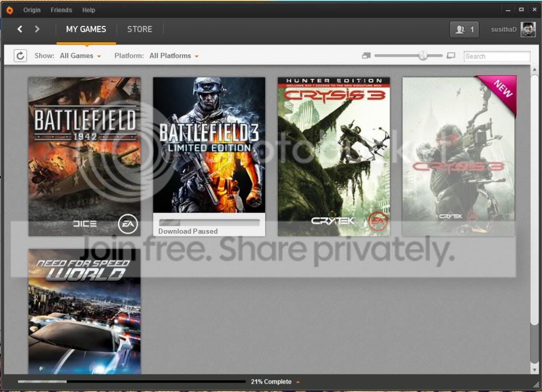Click the scrollbar up arrow
Image resolution: width=542 pixels, height=392 pixels.
coord(535,69)
